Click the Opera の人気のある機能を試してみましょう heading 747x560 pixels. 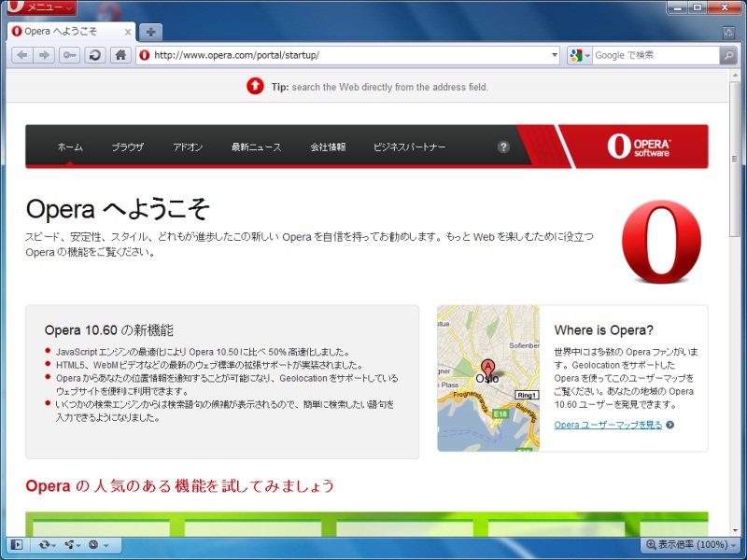180,485
